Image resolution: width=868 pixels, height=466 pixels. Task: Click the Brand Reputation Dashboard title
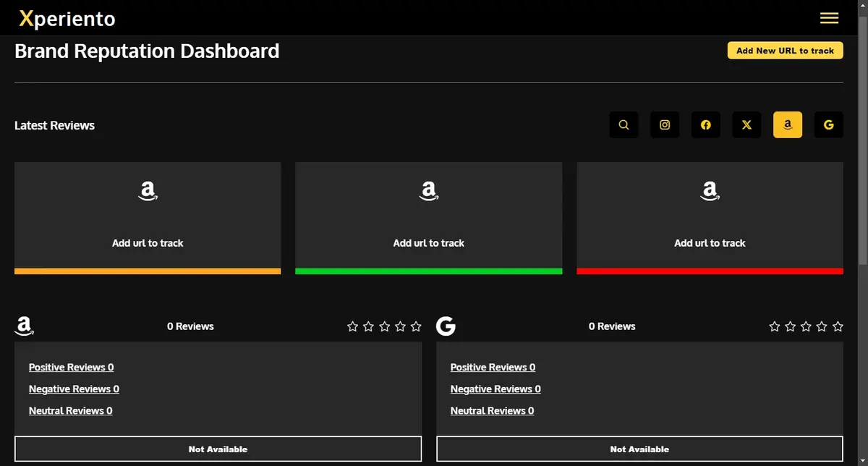coord(147,51)
